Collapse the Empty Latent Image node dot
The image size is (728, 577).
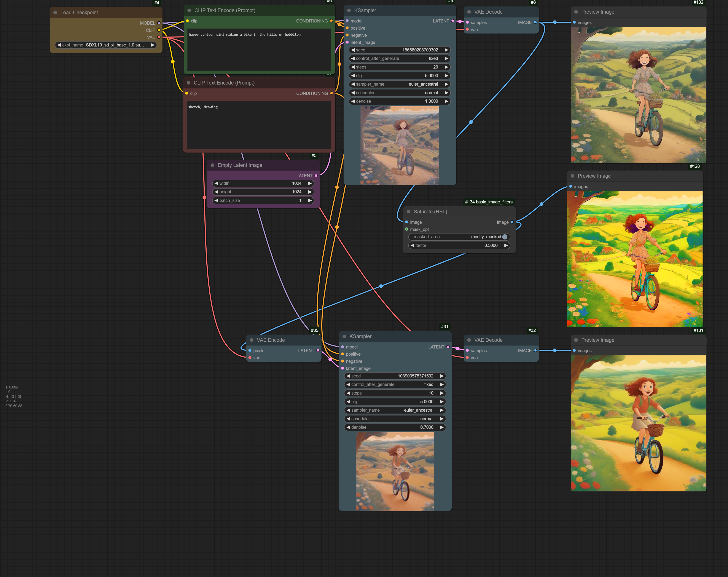click(212, 165)
